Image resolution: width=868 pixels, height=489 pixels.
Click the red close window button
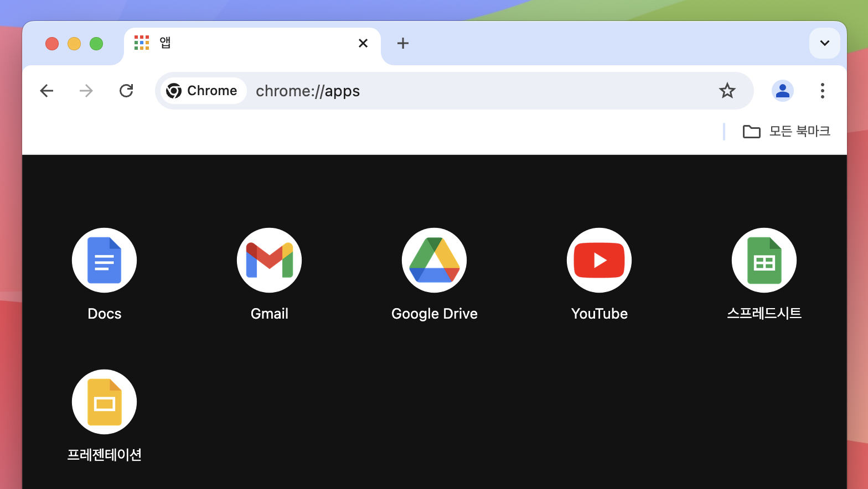pyautogui.click(x=52, y=44)
